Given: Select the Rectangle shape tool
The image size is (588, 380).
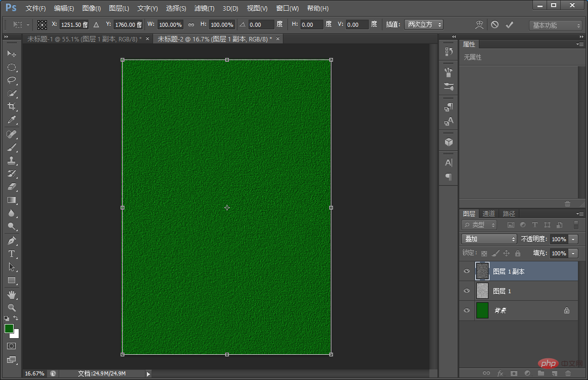Looking at the screenshot, I should click(12, 280).
